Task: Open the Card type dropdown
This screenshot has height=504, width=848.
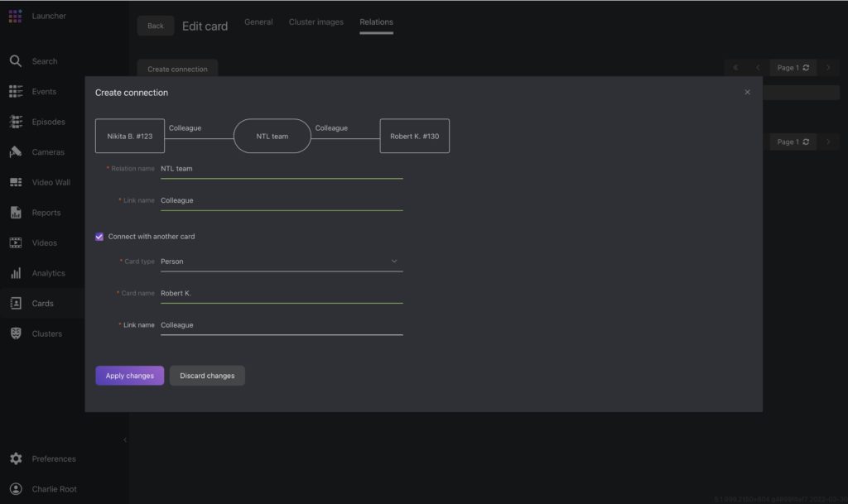Action: tap(394, 261)
